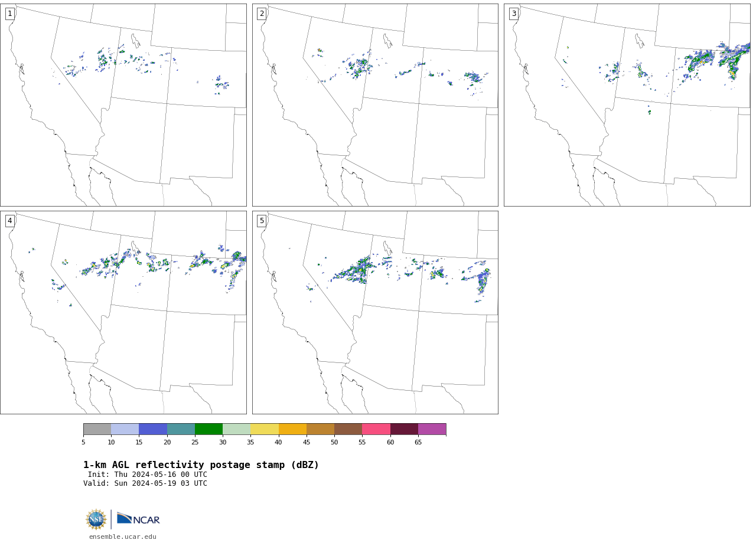Click the colorbar tick label 50

tap(334, 442)
